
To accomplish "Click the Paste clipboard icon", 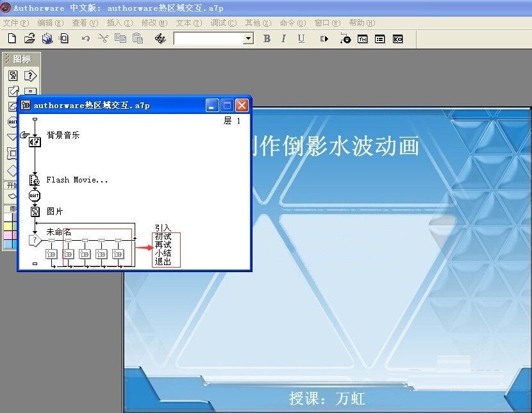I will click(137, 38).
